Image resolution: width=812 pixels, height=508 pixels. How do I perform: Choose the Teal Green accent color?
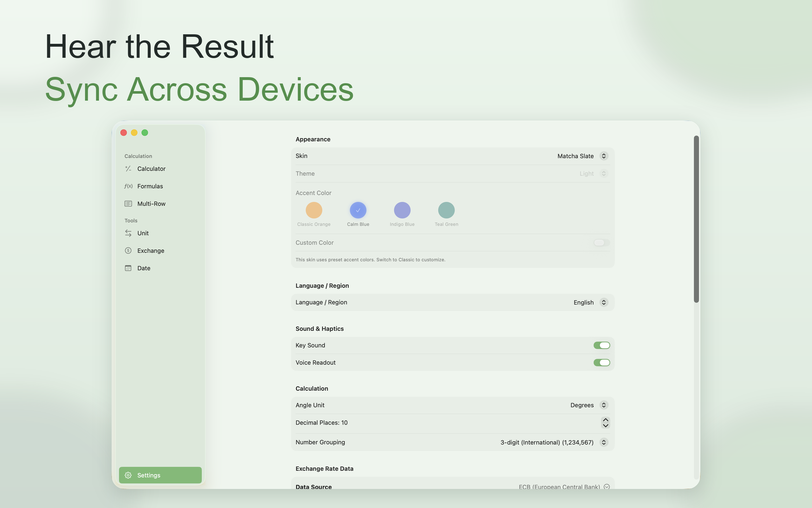pos(446,210)
